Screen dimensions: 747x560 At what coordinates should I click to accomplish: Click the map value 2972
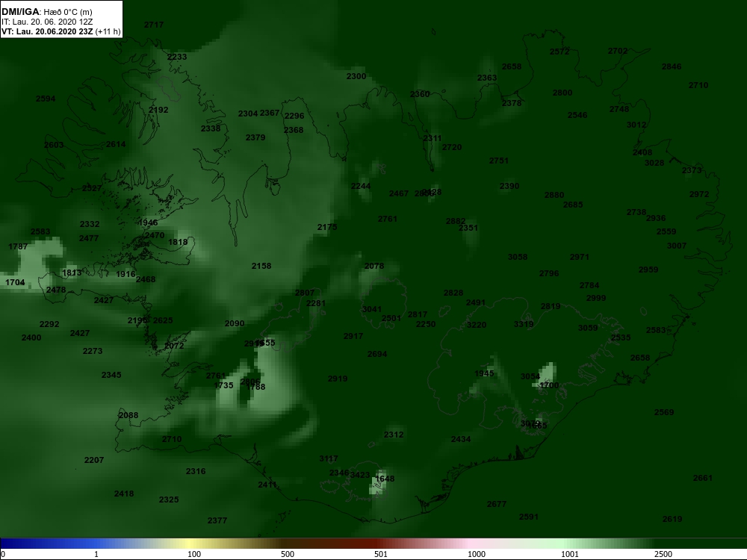pyautogui.click(x=699, y=194)
